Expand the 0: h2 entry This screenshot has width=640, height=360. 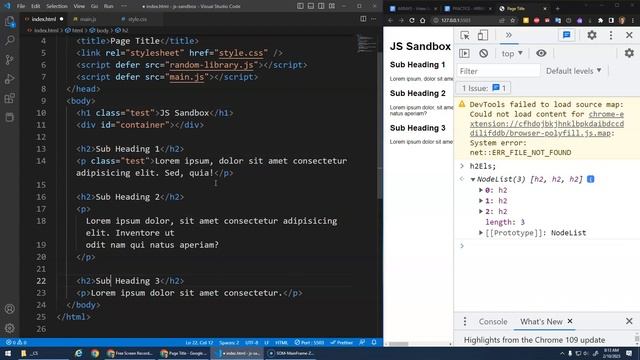click(481, 190)
